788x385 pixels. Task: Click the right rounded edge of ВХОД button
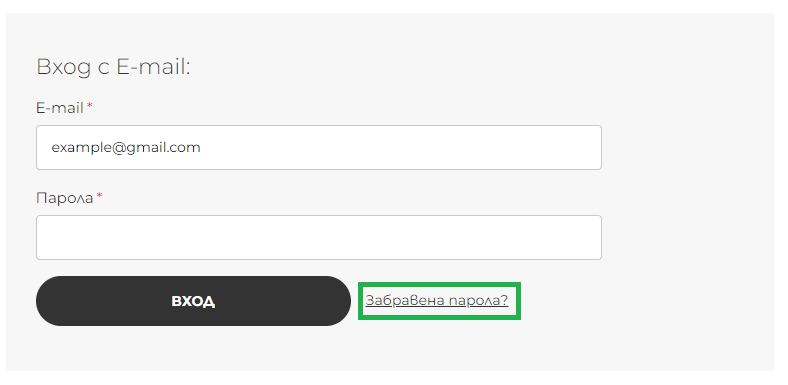pos(343,301)
